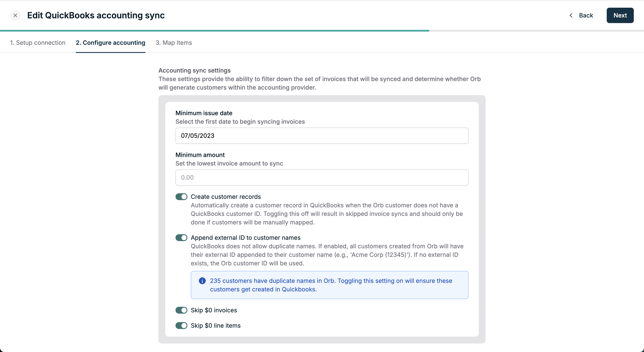
Task: Click the Accounting sync settings heading
Action: click(194, 70)
